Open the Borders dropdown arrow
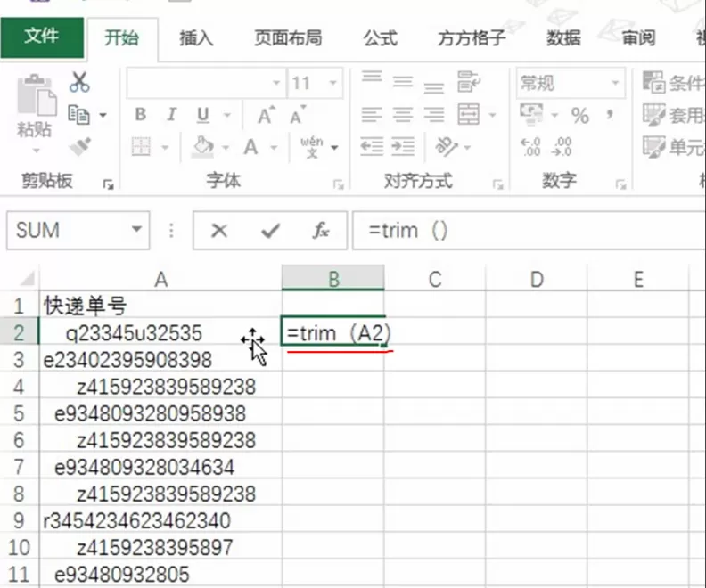The image size is (706, 588). pyautogui.click(x=165, y=147)
